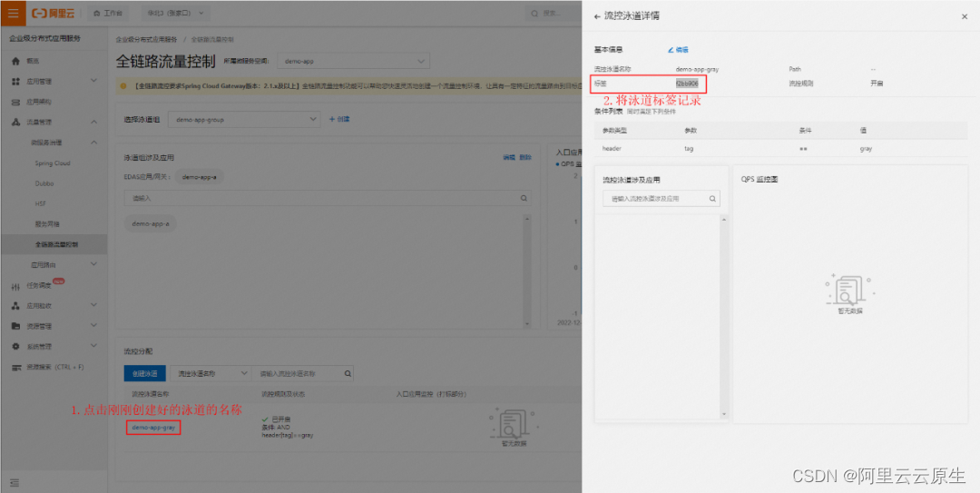Screen dimensions: 980x493
Task: Click the 资源管理 folder icon
Action: click(16, 326)
